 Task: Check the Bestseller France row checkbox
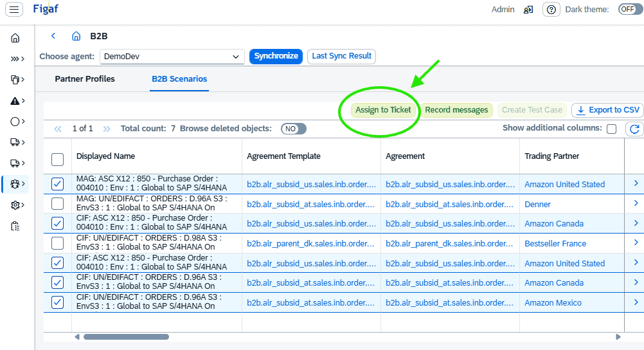coord(57,243)
